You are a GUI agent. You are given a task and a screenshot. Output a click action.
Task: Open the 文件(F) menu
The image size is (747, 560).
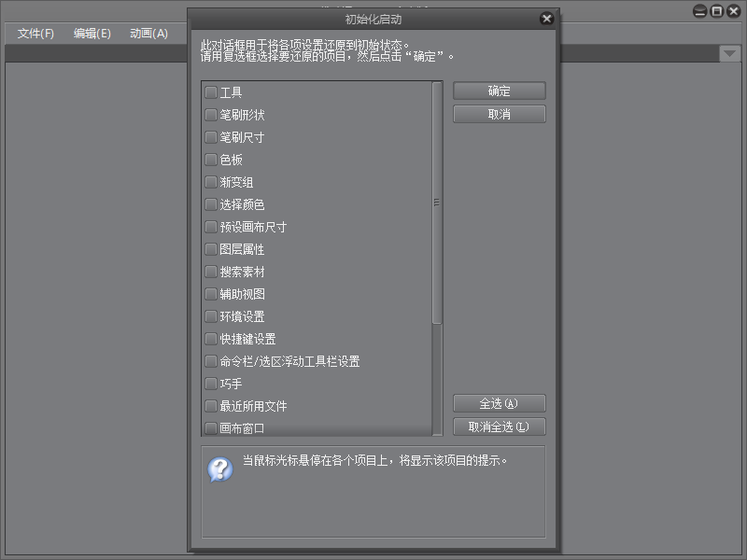click(35, 34)
